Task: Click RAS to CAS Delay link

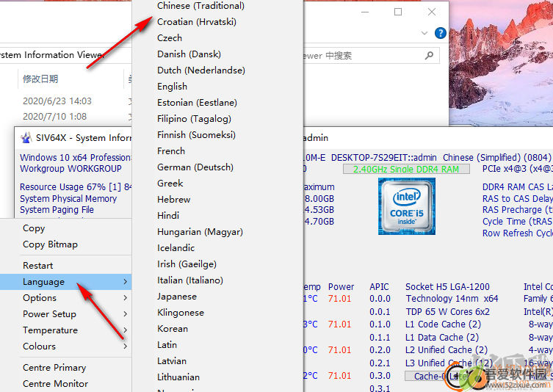Action: [517, 199]
